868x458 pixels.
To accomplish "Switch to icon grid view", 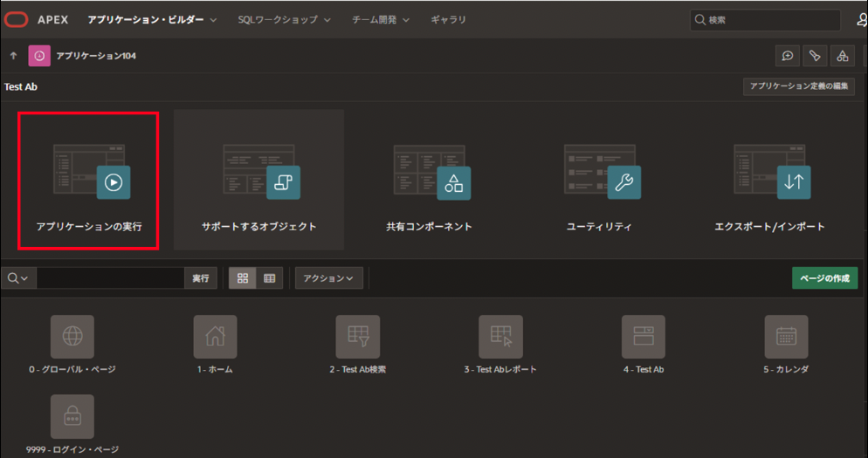I will 243,278.
